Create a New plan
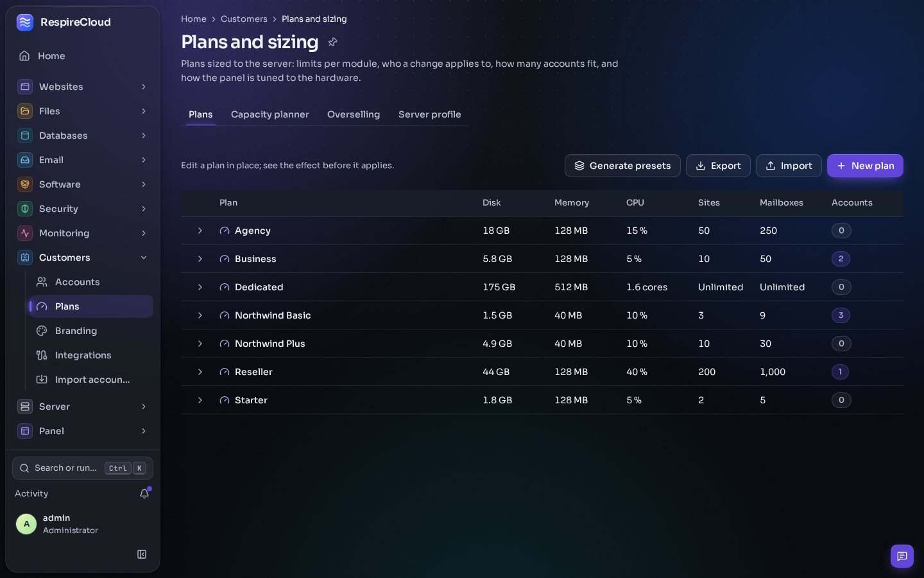Screen dimensions: 924x578 [x=865, y=166]
